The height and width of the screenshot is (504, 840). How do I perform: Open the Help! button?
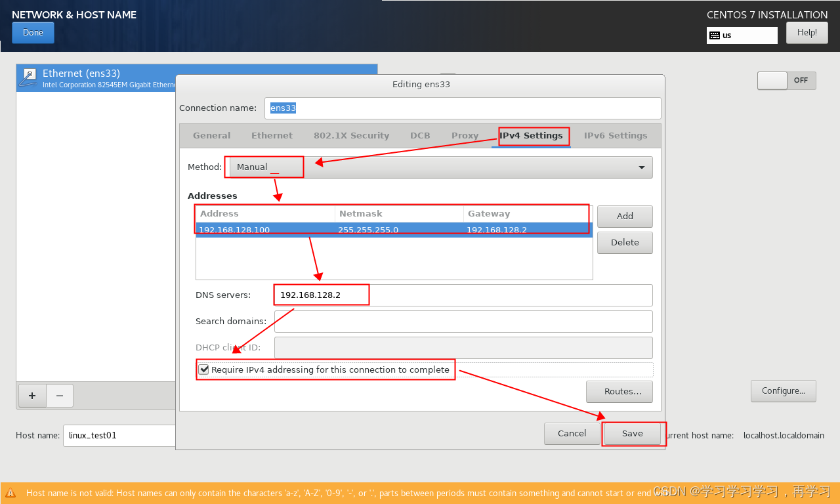[x=807, y=33]
